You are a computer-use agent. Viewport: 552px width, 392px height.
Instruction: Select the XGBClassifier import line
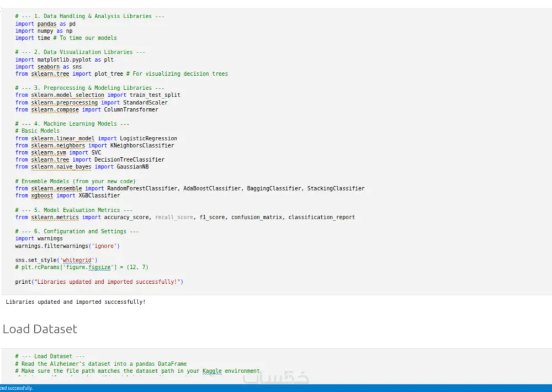pos(67,195)
